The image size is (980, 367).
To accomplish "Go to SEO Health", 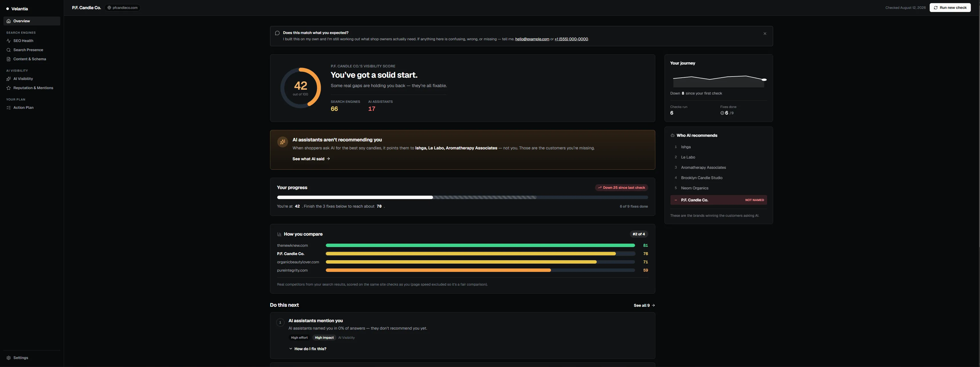I will [32, 41].
